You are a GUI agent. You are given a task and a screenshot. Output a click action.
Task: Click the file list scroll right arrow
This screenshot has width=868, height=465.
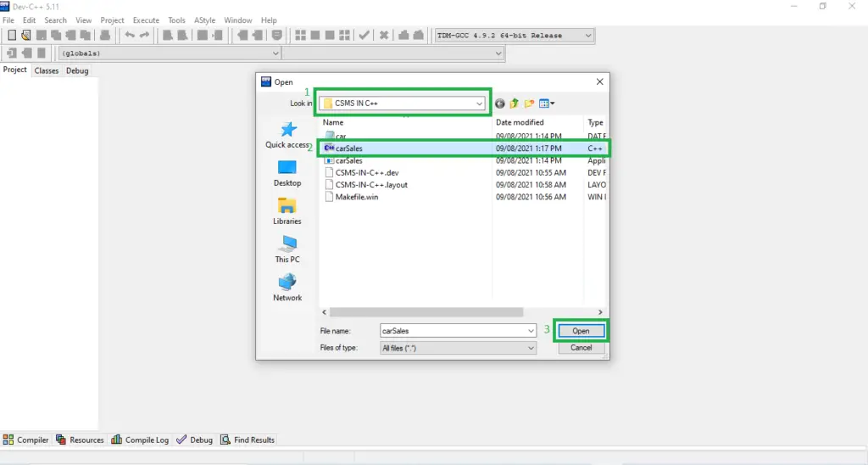pyautogui.click(x=600, y=312)
